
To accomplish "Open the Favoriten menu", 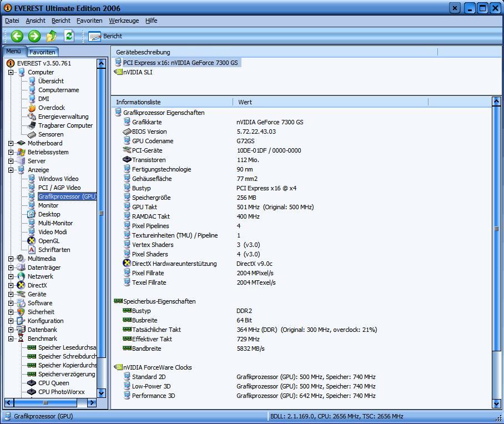I will [x=89, y=21].
